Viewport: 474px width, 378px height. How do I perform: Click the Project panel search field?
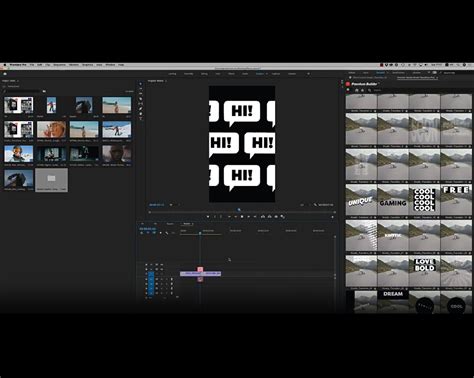23,91
